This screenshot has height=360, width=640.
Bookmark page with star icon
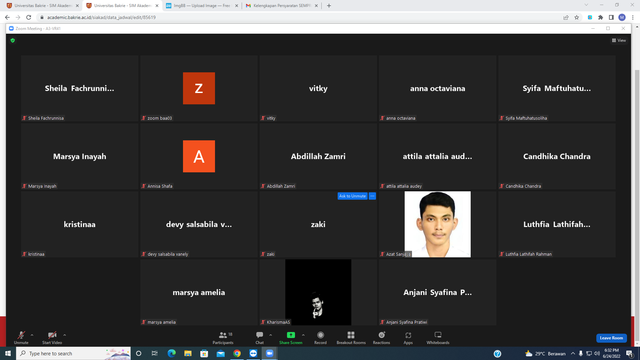(577, 18)
